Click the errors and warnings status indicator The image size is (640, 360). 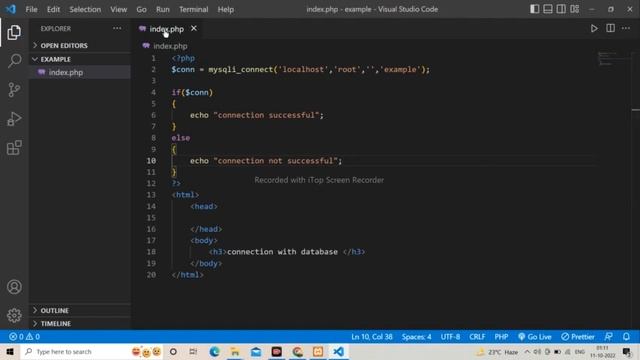tap(24, 337)
